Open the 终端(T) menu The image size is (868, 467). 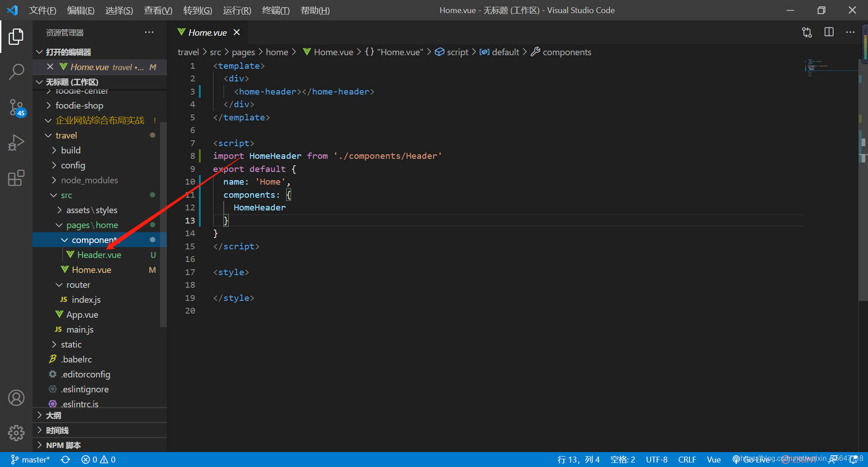[276, 10]
